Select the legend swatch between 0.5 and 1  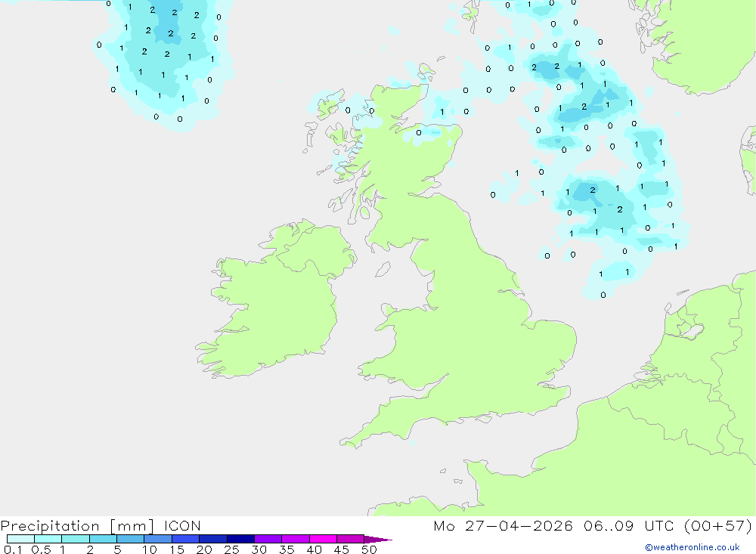pos(48,539)
